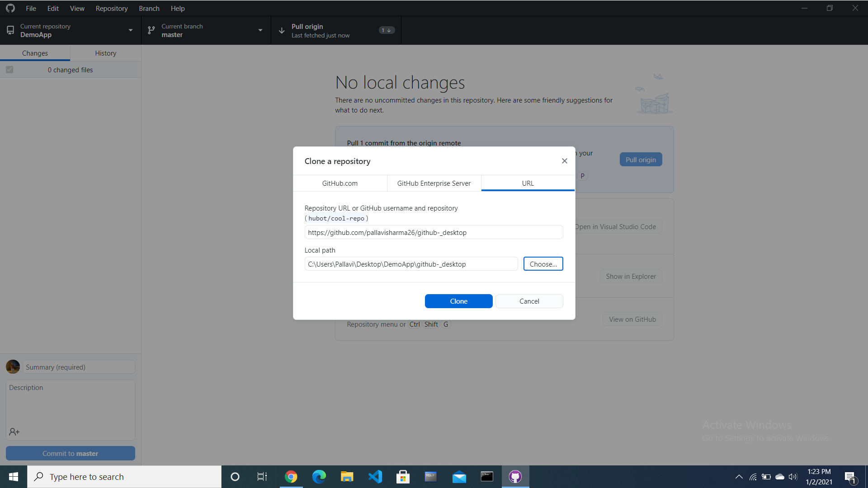Click the current repository switch icon
Image resolution: width=868 pixels, height=488 pixels.
pyautogui.click(x=131, y=30)
